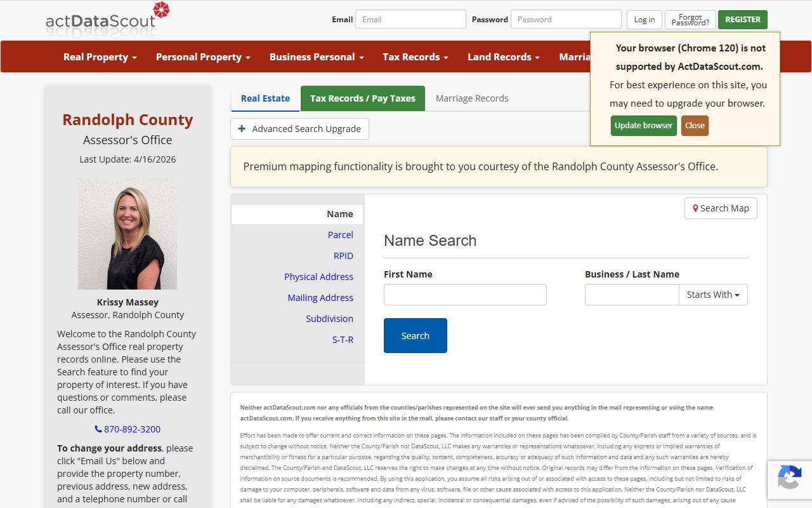Click the green Update browser button

point(643,126)
